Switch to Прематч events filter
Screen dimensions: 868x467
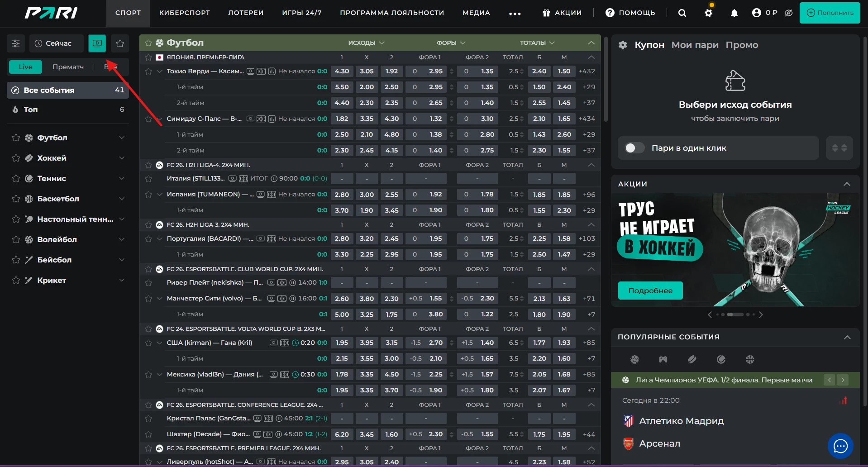[x=68, y=67]
